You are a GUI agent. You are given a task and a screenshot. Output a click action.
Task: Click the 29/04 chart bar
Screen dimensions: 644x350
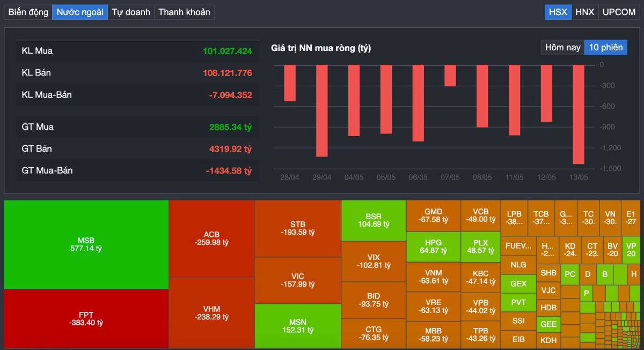pos(322,111)
